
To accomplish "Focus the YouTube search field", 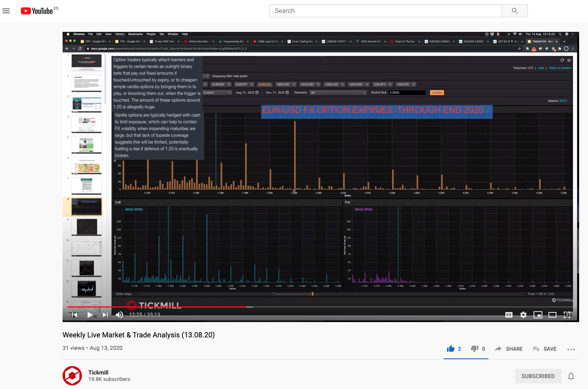I will (385, 11).
